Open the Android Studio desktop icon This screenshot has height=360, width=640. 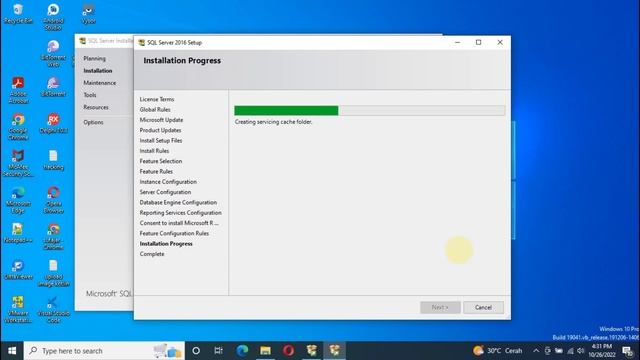tap(53, 17)
